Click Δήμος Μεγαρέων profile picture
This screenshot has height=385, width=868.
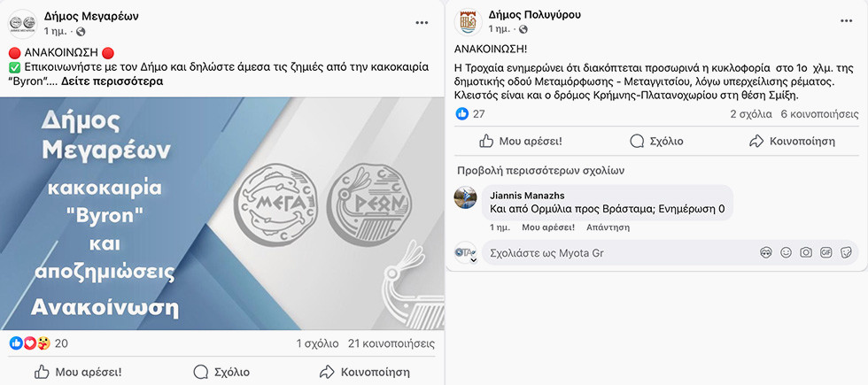(22, 23)
